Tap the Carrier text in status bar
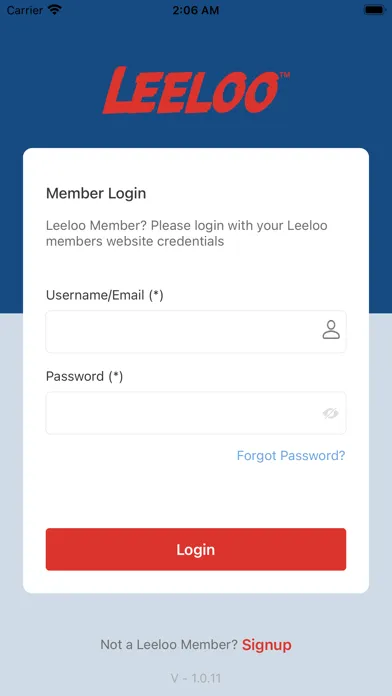This screenshot has height=696, width=392. tap(25, 10)
